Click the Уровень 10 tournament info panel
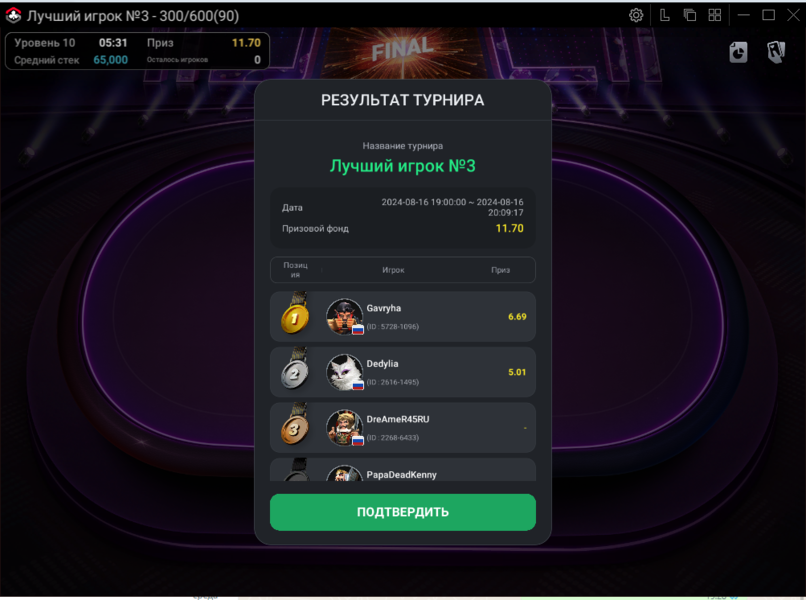This screenshot has width=806, height=600. pos(137,51)
